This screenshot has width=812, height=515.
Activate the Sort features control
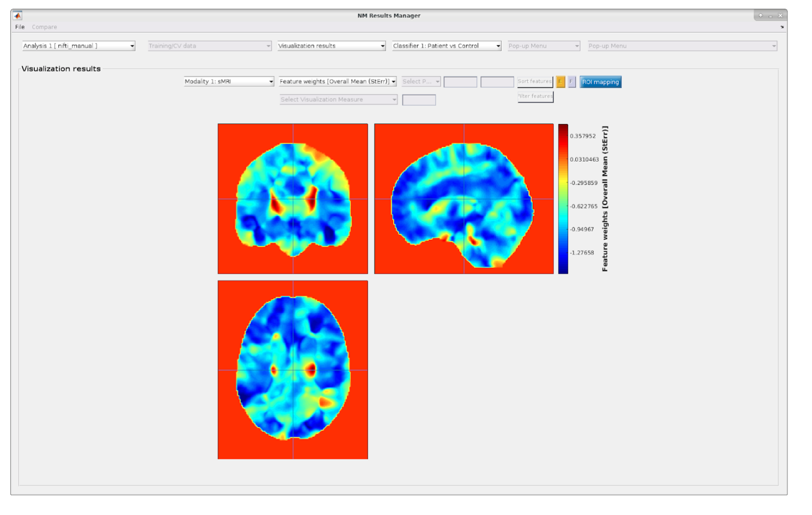(534, 81)
